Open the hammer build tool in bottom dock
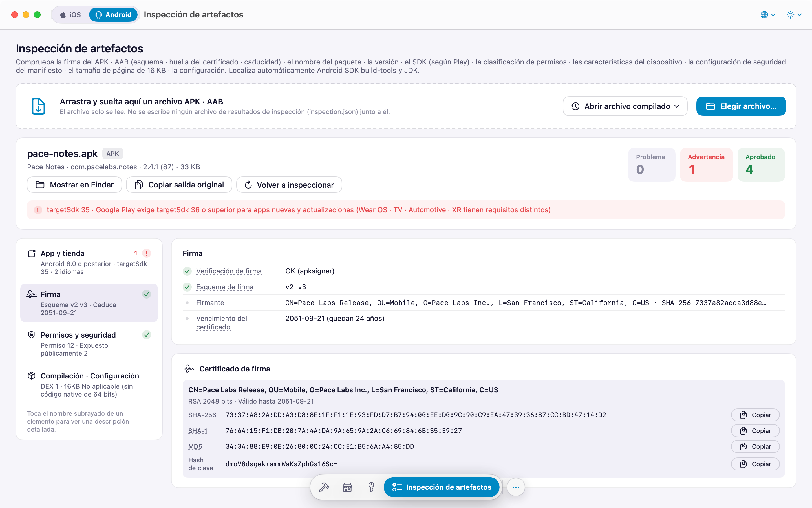812x508 pixels. click(x=324, y=487)
